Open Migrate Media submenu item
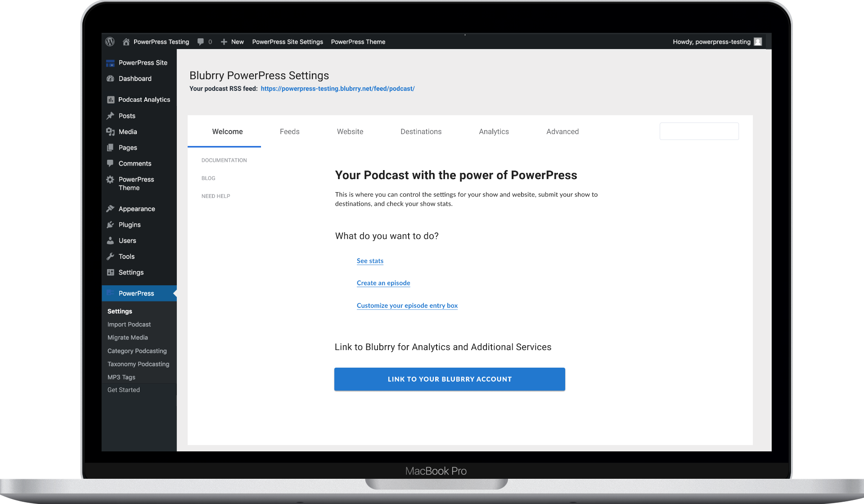Viewport: 864px width, 504px height. pyautogui.click(x=128, y=337)
